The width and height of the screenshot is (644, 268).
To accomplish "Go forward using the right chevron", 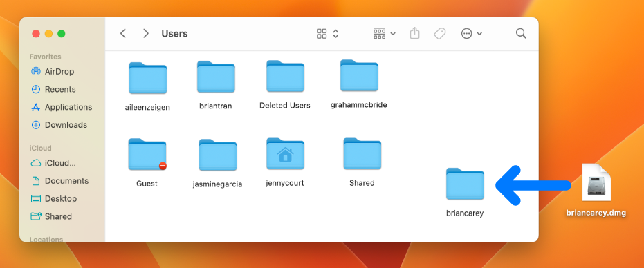I will [146, 34].
